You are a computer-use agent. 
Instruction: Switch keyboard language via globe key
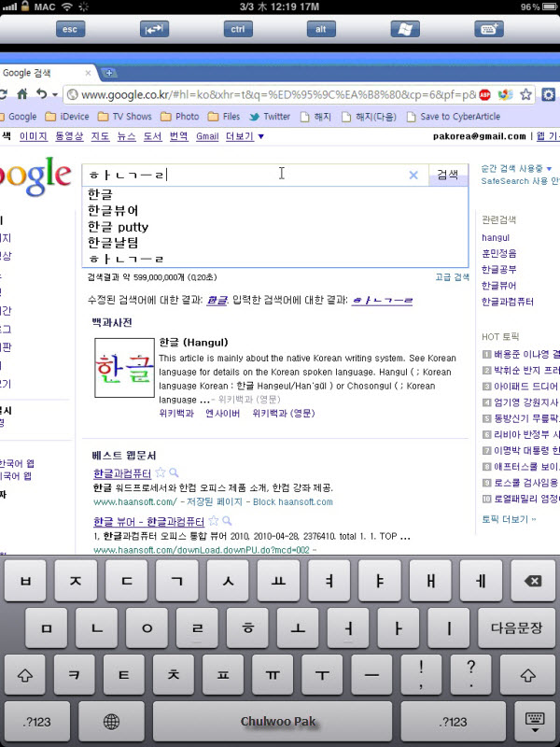pos(111,722)
